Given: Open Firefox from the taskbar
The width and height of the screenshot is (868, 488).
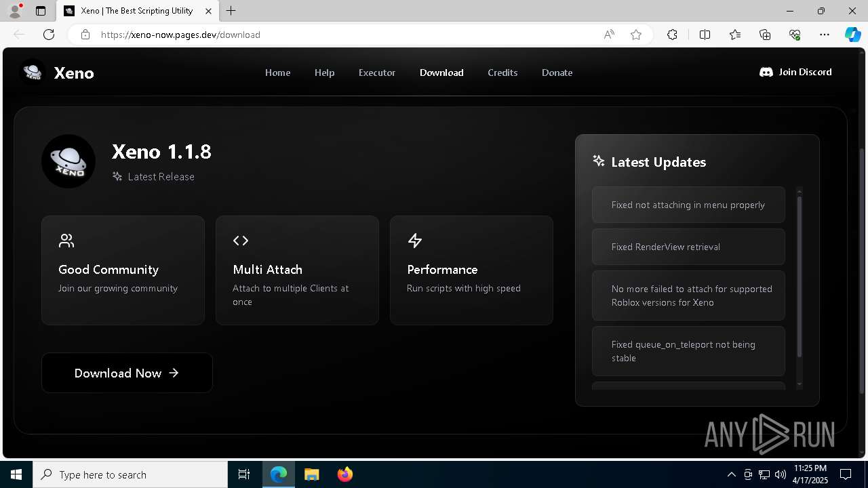Looking at the screenshot, I should click(345, 474).
